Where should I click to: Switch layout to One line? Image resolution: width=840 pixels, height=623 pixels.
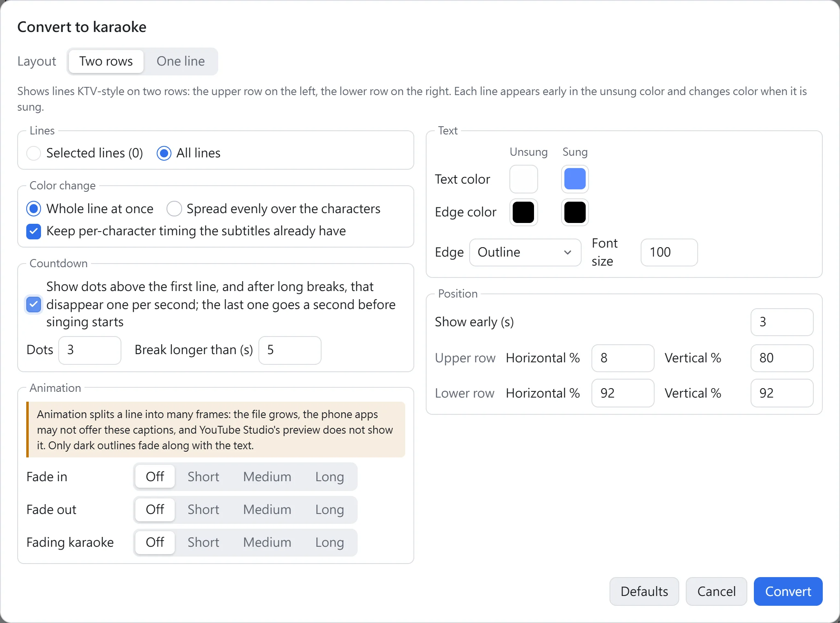click(180, 61)
